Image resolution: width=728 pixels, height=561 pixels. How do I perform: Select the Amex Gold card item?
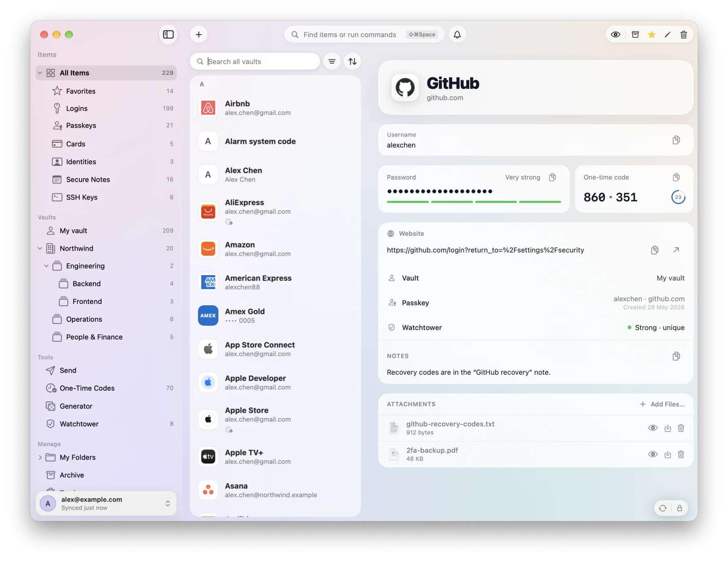tap(275, 316)
